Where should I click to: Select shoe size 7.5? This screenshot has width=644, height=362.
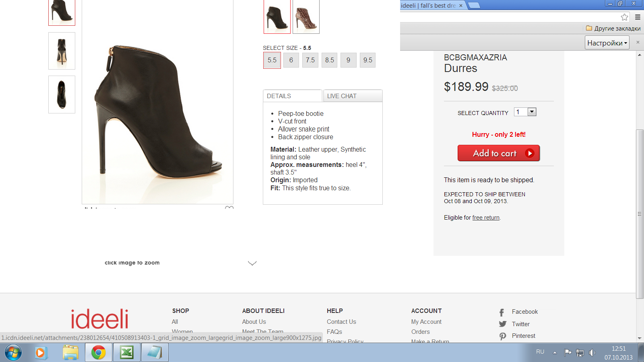310,60
